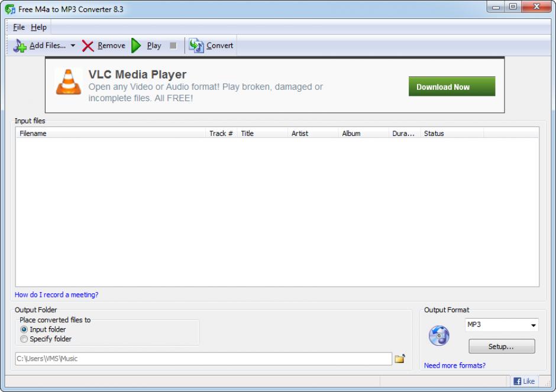Select the Input folder radio button
The image size is (556, 392).
click(x=24, y=329)
